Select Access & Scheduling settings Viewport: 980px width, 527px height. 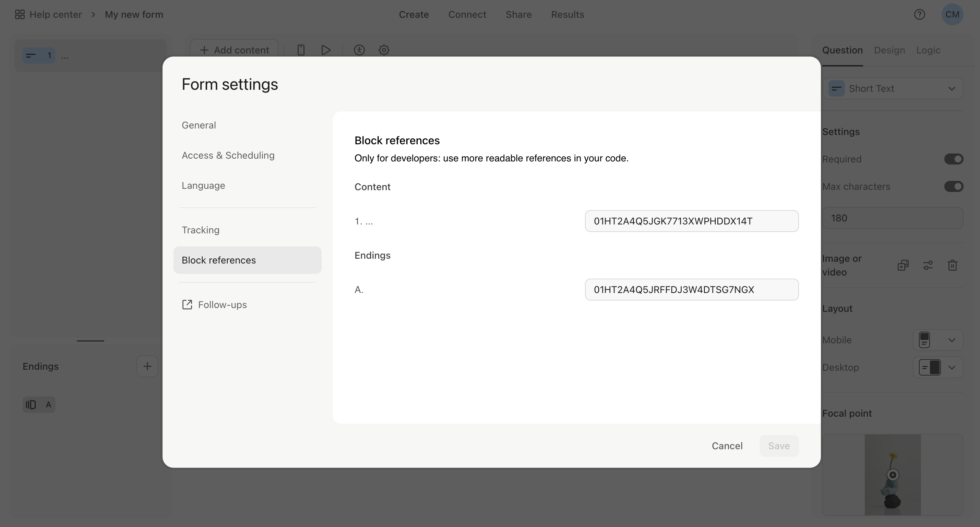click(x=228, y=155)
